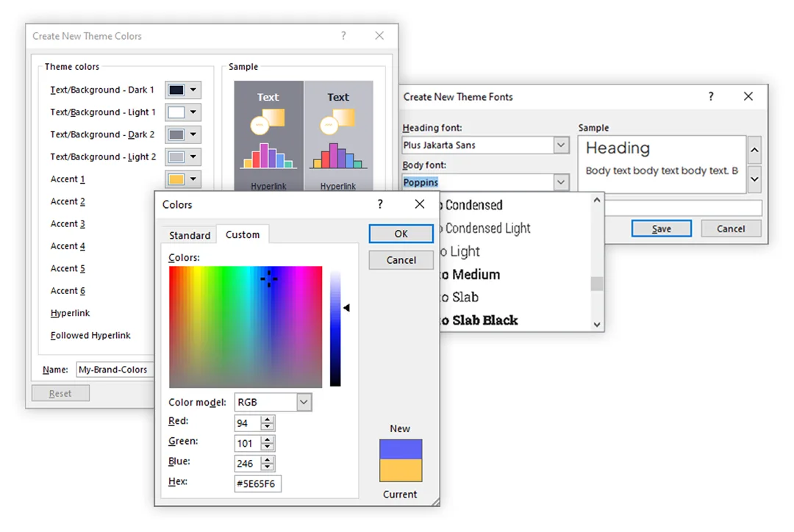Open Accent 1 color dropdown

click(193, 179)
